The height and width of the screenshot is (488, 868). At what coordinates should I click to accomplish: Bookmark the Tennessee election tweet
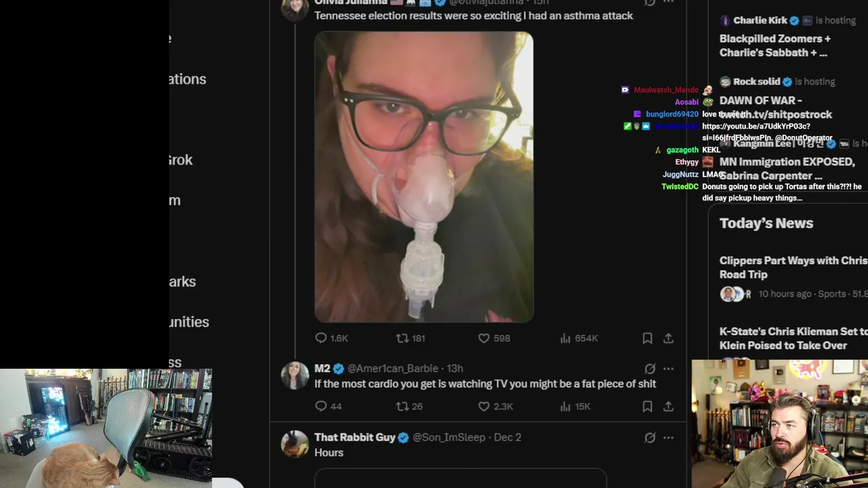click(x=647, y=338)
